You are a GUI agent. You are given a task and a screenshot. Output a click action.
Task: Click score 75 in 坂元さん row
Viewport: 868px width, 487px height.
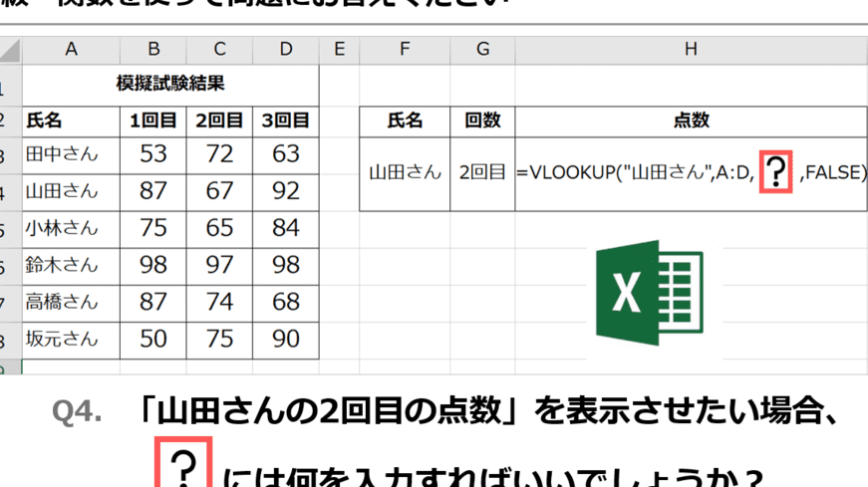click(219, 341)
